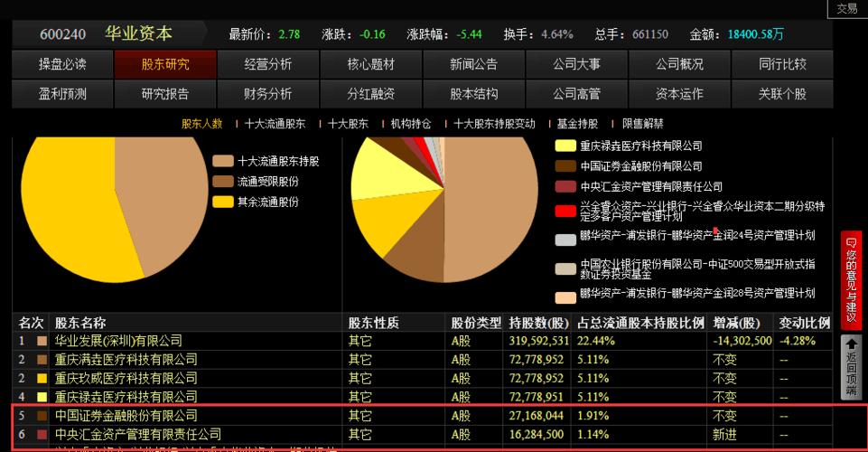
Task: Open 公司概况 tab
Action: point(680,64)
